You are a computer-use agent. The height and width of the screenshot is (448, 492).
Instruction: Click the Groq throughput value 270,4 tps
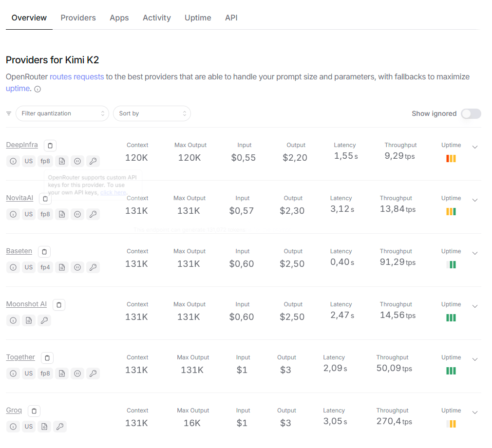(394, 421)
